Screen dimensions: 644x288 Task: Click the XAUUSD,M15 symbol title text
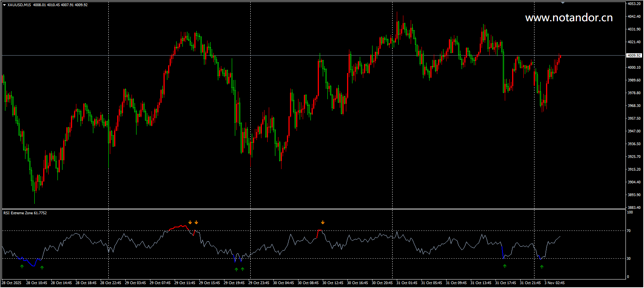pyautogui.click(x=19, y=5)
